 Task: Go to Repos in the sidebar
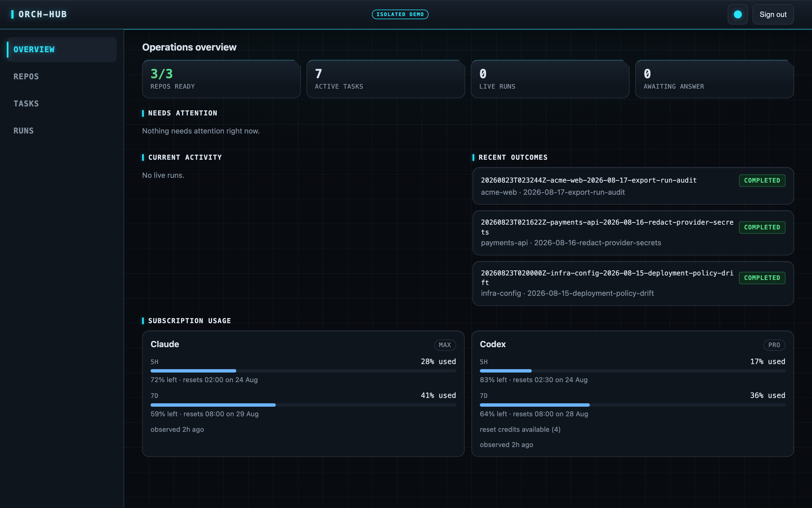point(62,76)
